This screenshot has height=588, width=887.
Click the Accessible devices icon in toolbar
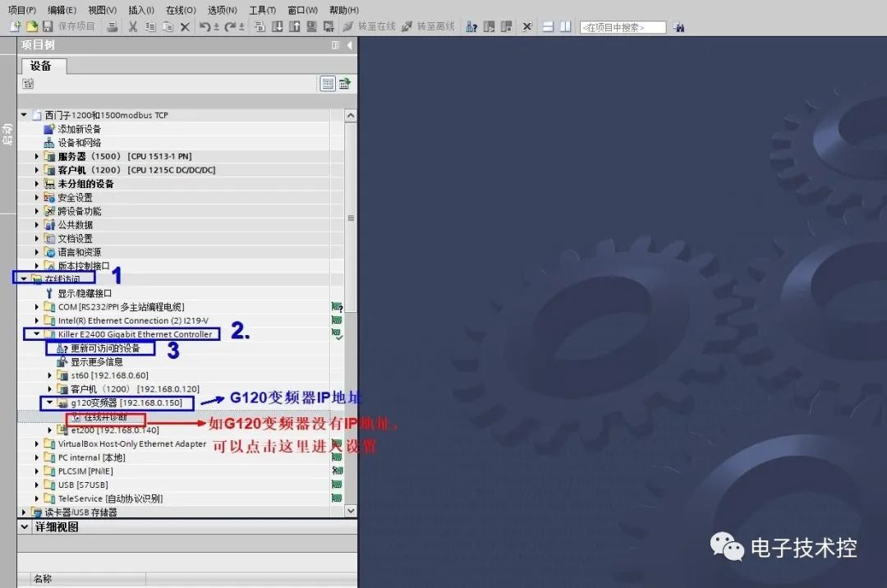(x=471, y=26)
